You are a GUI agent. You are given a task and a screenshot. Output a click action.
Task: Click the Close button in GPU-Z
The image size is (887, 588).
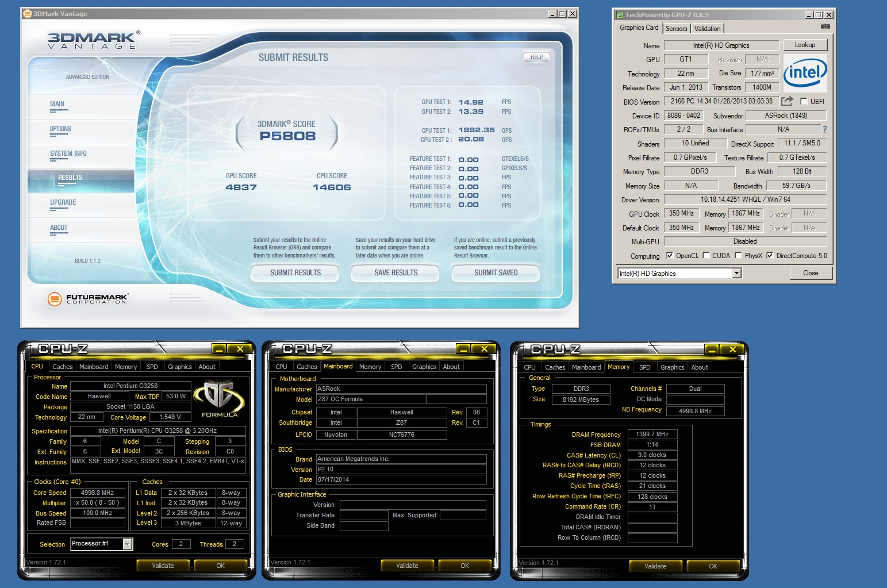pos(811,273)
